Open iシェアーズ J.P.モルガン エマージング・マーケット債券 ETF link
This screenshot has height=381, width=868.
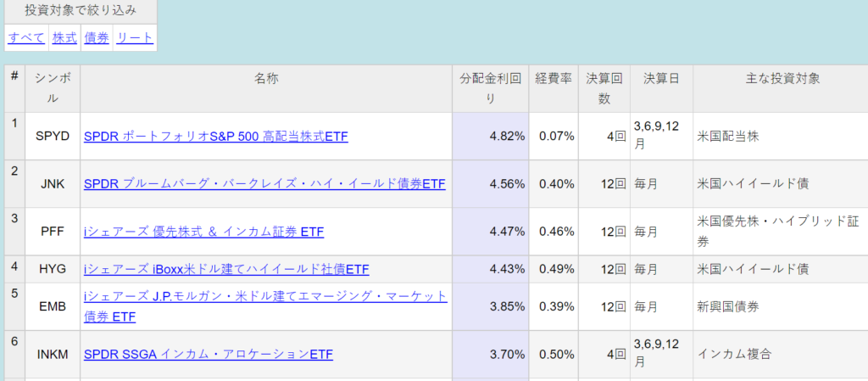(265, 306)
